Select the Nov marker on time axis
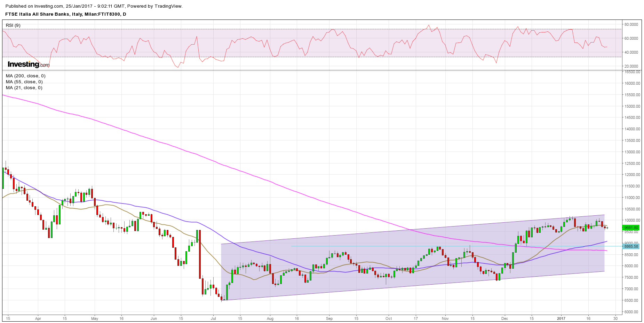644x323 pixels. tap(445, 318)
